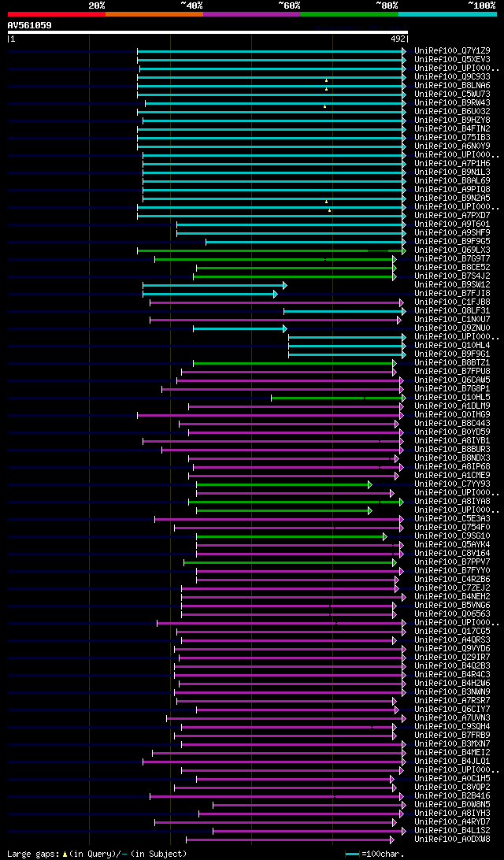This screenshot has width=504, height=860.
Task: Open hit UniRef100_B8LNA6
Action: click(x=453, y=86)
